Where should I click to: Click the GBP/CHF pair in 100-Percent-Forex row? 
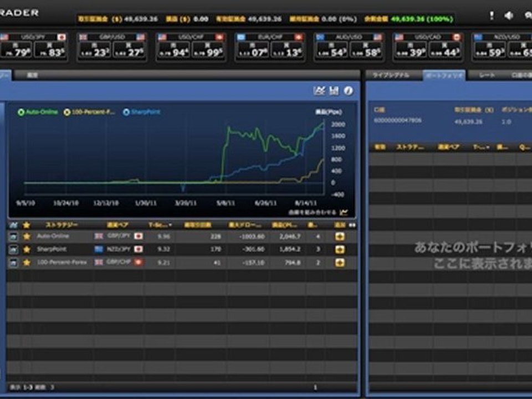(x=119, y=262)
